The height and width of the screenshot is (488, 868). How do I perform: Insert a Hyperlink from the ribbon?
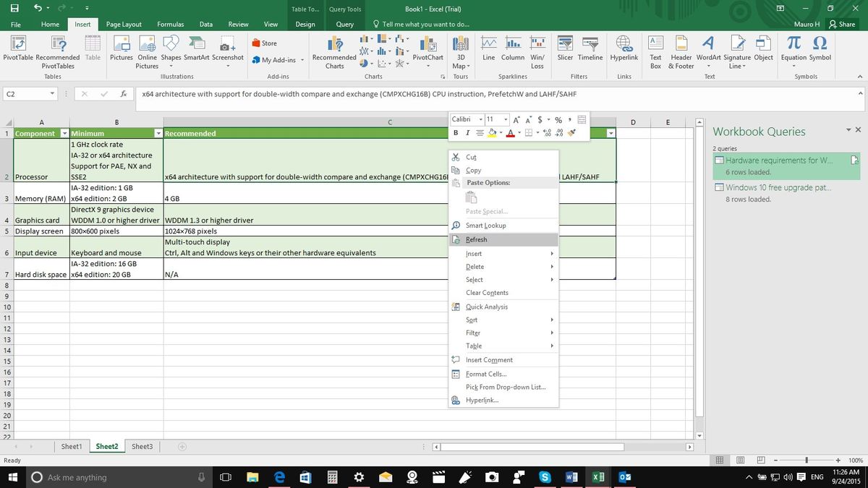coord(624,51)
